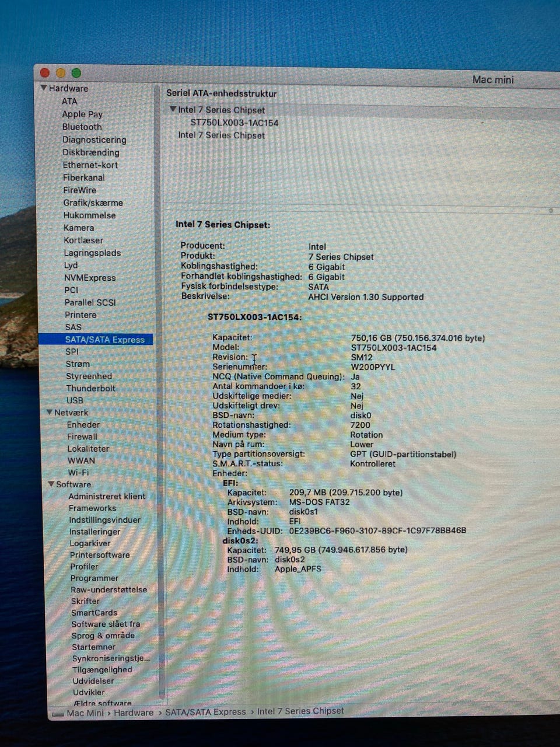Image resolution: width=560 pixels, height=747 pixels.
Task: Select Lyd in the sidebar
Action: click(71, 265)
